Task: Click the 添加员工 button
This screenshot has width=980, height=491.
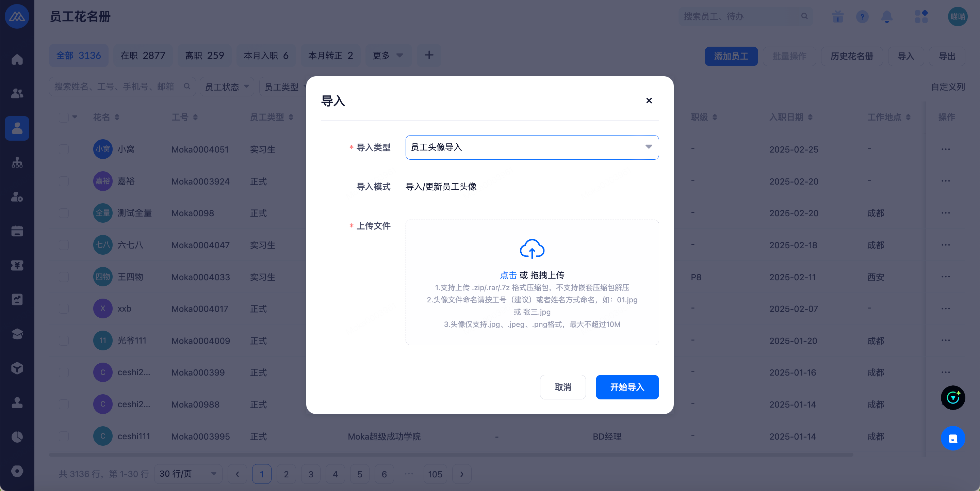Action: point(731,56)
